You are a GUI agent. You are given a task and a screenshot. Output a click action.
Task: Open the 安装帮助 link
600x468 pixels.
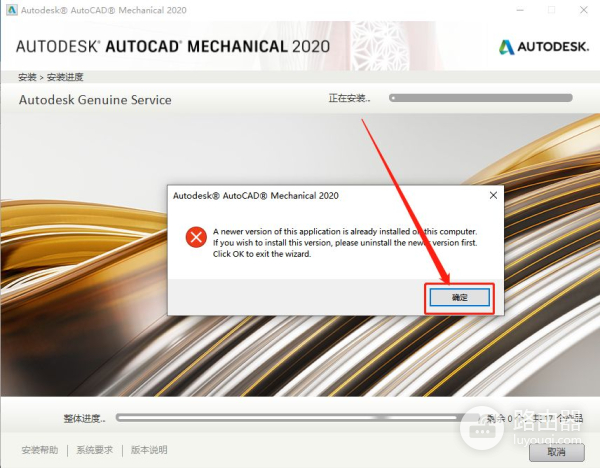(x=40, y=451)
